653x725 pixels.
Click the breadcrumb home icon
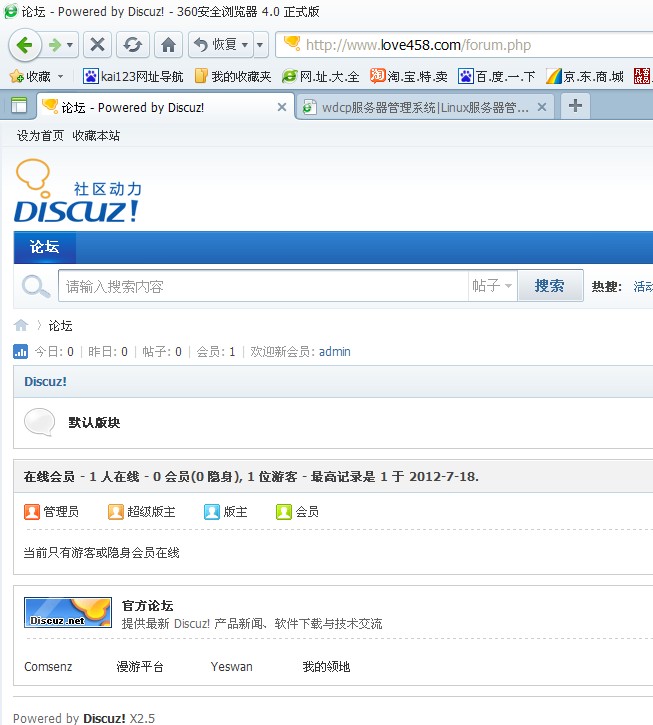(x=21, y=326)
